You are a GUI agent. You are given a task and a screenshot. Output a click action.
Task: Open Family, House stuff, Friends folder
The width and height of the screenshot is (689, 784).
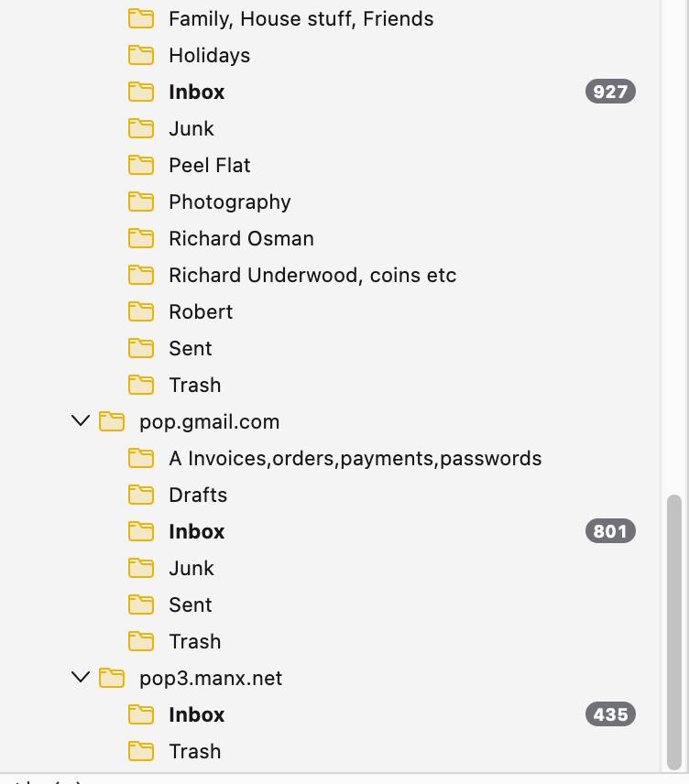click(301, 18)
